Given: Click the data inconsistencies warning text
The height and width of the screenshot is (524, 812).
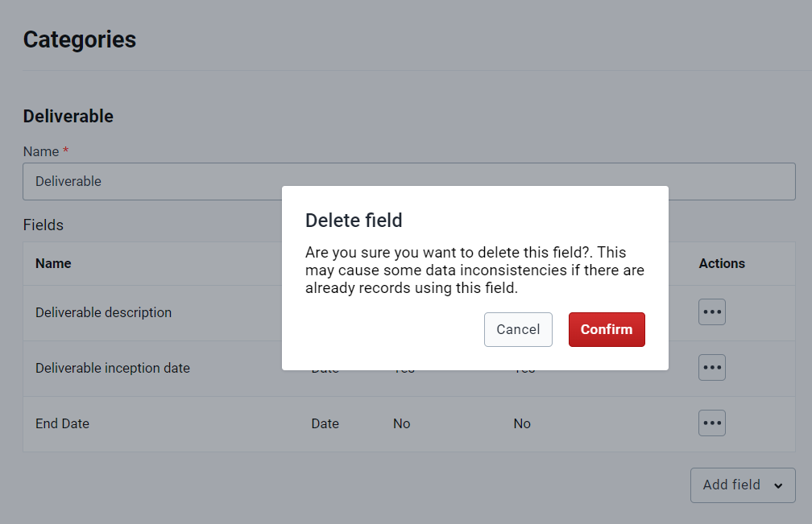Looking at the screenshot, I should click(x=474, y=270).
